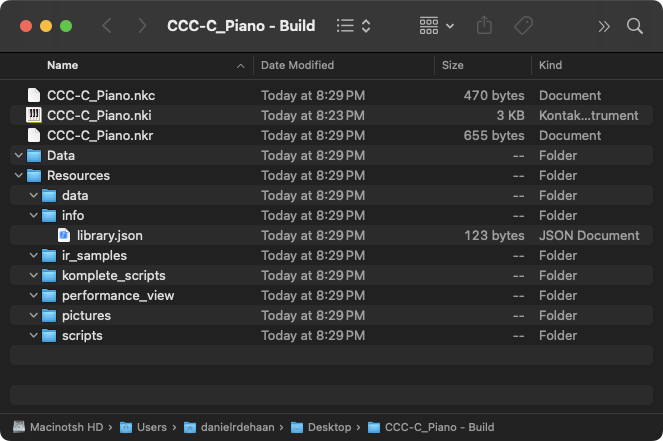The height and width of the screenshot is (441, 663).
Task: Select the CCC-C_Piano.nki Kontakt instrument icon
Action: point(34,115)
